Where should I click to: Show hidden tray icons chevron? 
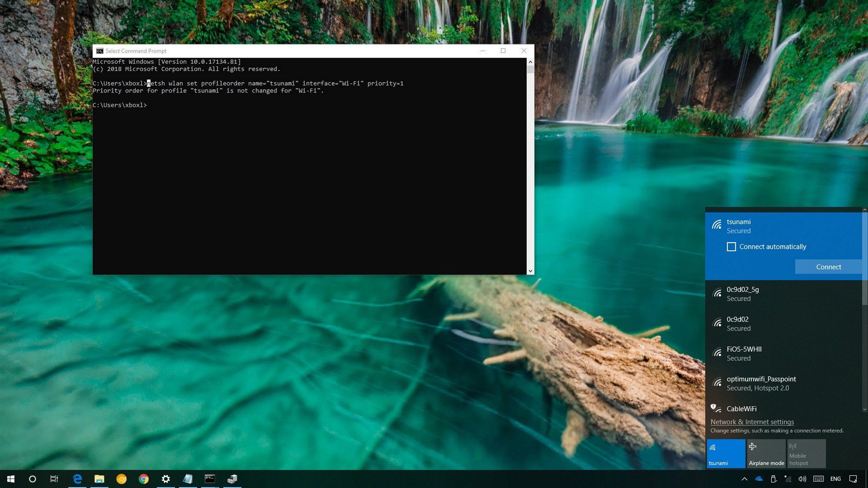pyautogui.click(x=744, y=479)
